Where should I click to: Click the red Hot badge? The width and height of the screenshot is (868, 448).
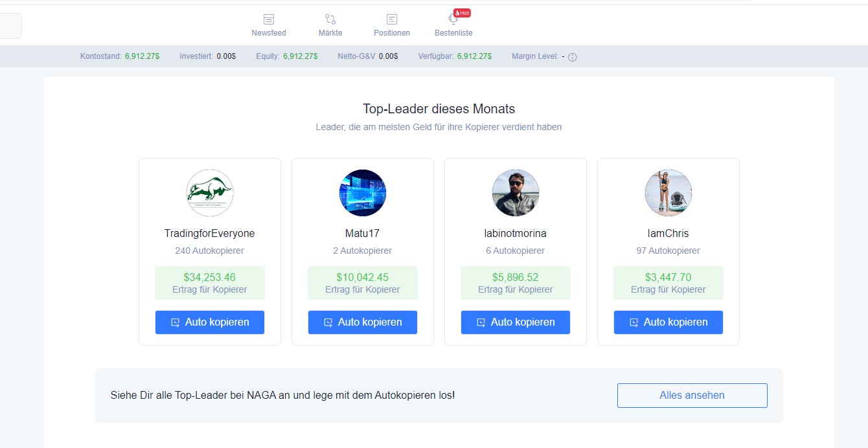[x=462, y=13]
